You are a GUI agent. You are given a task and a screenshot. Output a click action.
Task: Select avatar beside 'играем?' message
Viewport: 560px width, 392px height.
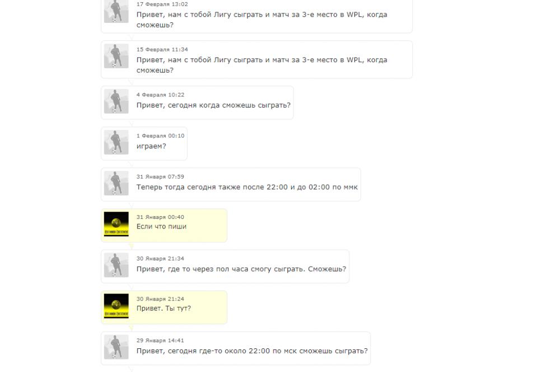[116, 142]
